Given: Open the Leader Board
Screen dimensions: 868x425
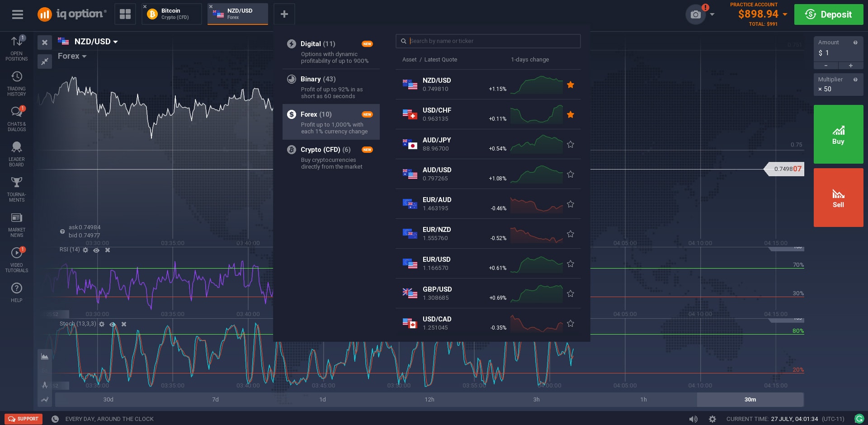Looking at the screenshot, I should [x=17, y=154].
